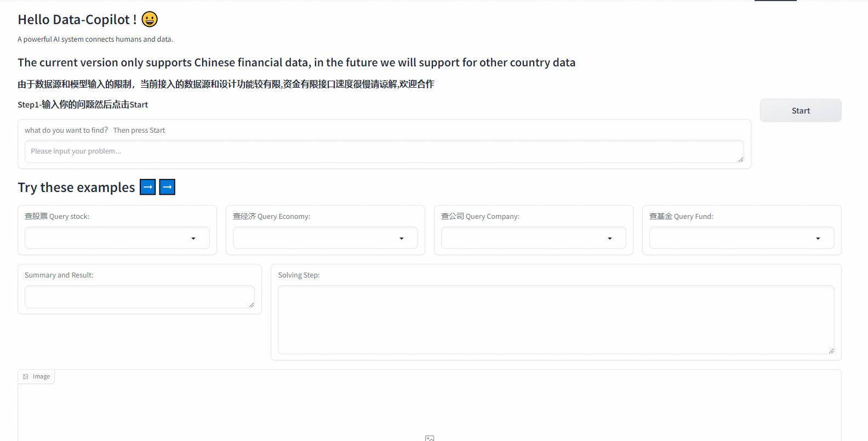The height and width of the screenshot is (441, 868).
Task: Click the 'Hello Data-Copilot !' heading
Action: click(77, 20)
